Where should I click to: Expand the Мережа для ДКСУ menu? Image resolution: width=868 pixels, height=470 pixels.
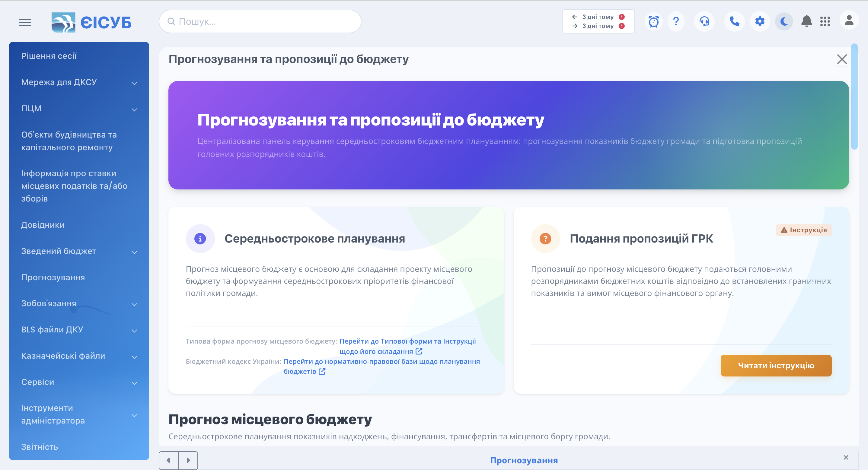click(x=79, y=82)
